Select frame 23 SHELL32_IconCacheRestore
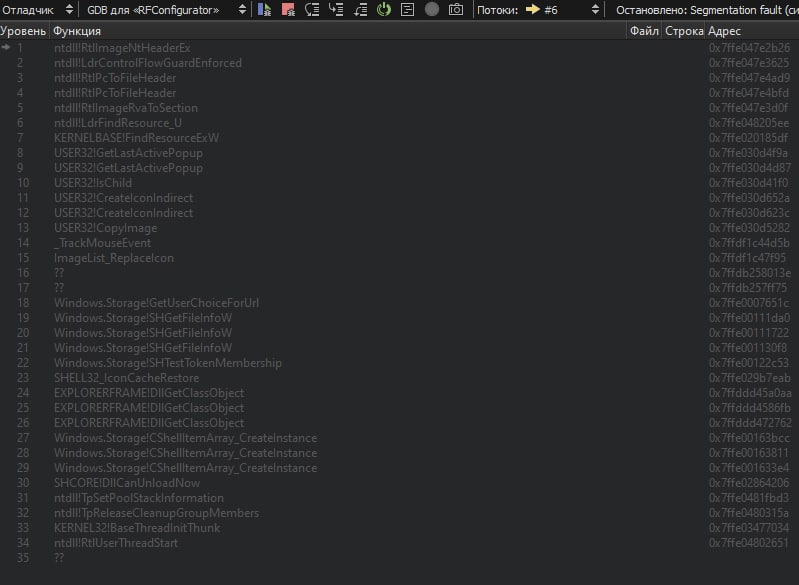This screenshot has width=799, height=585. point(400,378)
